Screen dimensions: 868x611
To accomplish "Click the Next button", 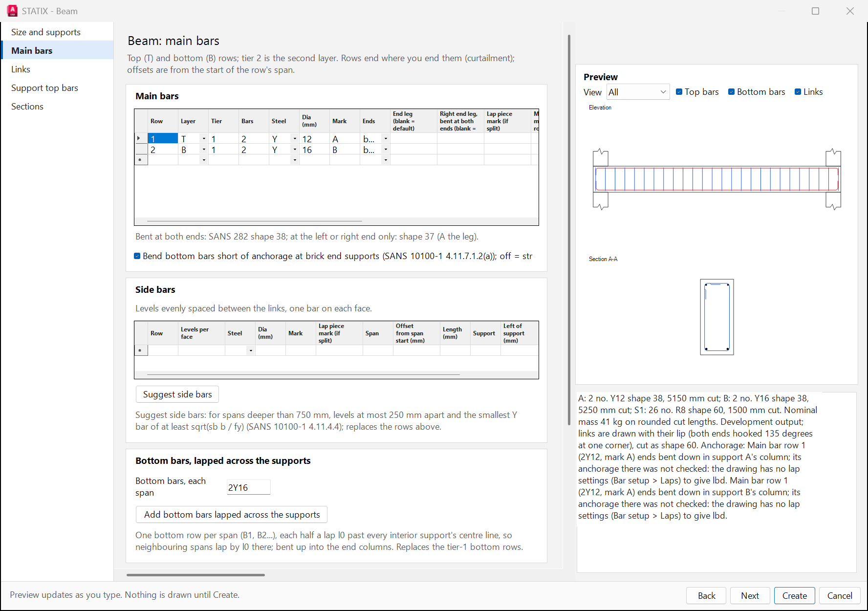I will [750, 596].
